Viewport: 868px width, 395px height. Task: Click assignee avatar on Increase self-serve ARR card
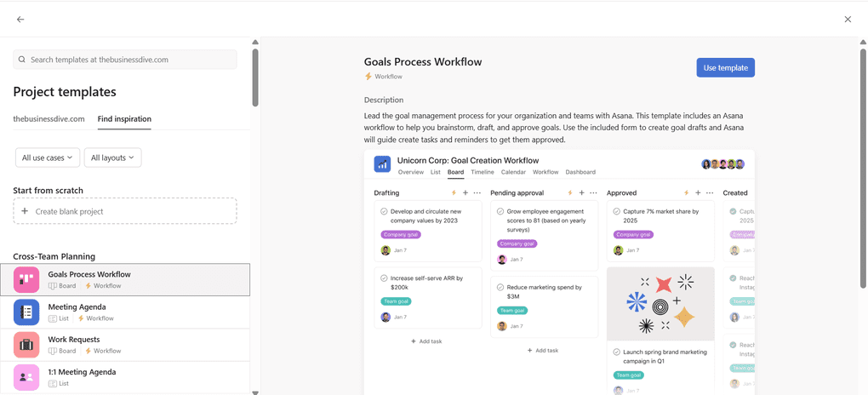385,317
